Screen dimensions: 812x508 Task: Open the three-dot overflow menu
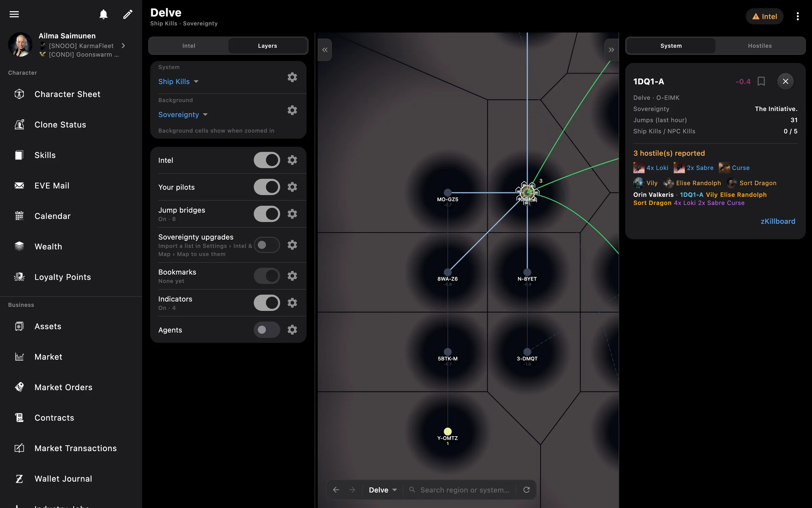click(x=797, y=16)
